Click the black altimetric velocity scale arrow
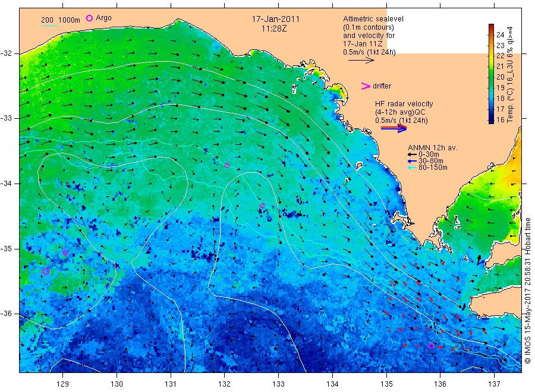The width and height of the screenshot is (535, 392). pyautogui.click(x=361, y=61)
